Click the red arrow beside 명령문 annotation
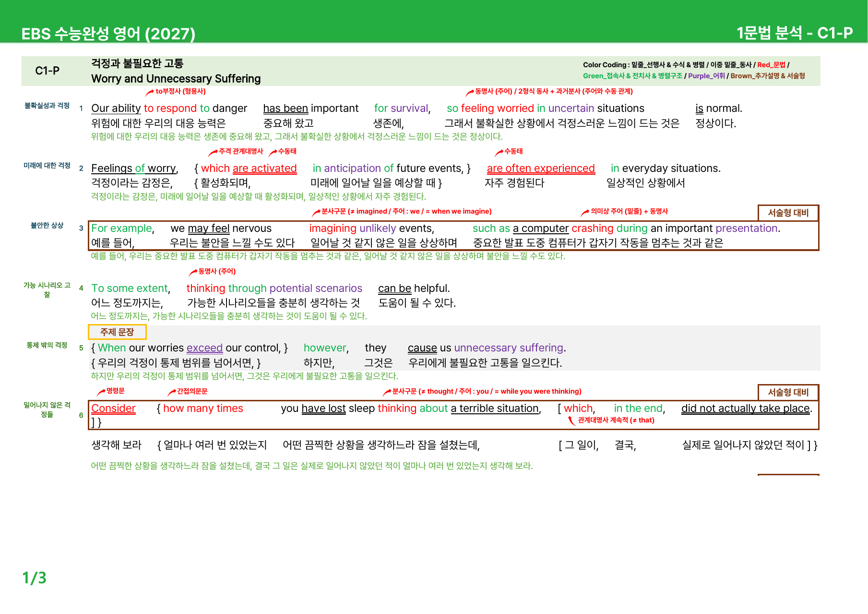 (101, 392)
